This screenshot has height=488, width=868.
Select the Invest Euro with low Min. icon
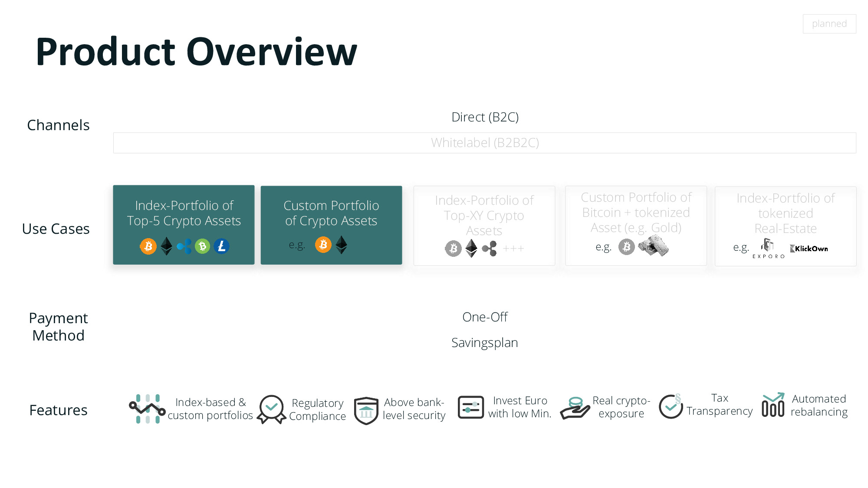coord(470,407)
